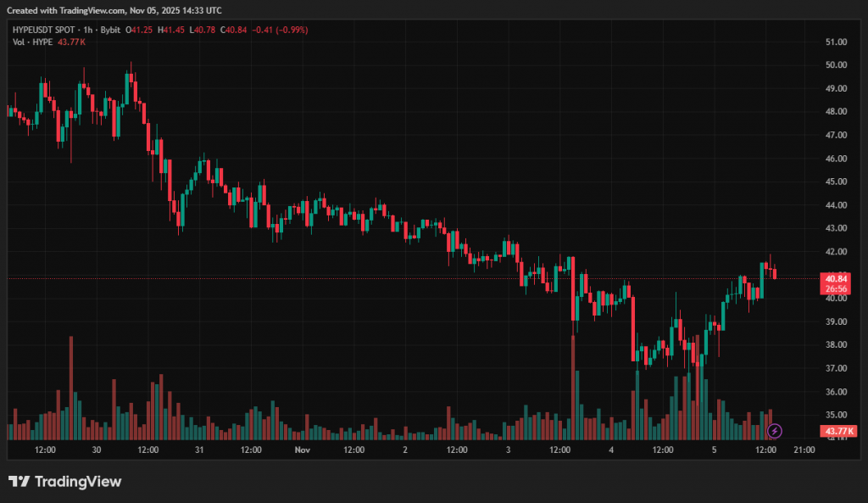
Task: Click the 40.84 current price label
Action: [x=836, y=278]
